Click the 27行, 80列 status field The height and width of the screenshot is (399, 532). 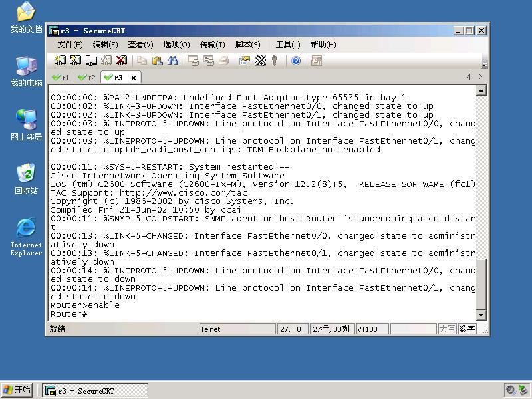tap(332, 329)
